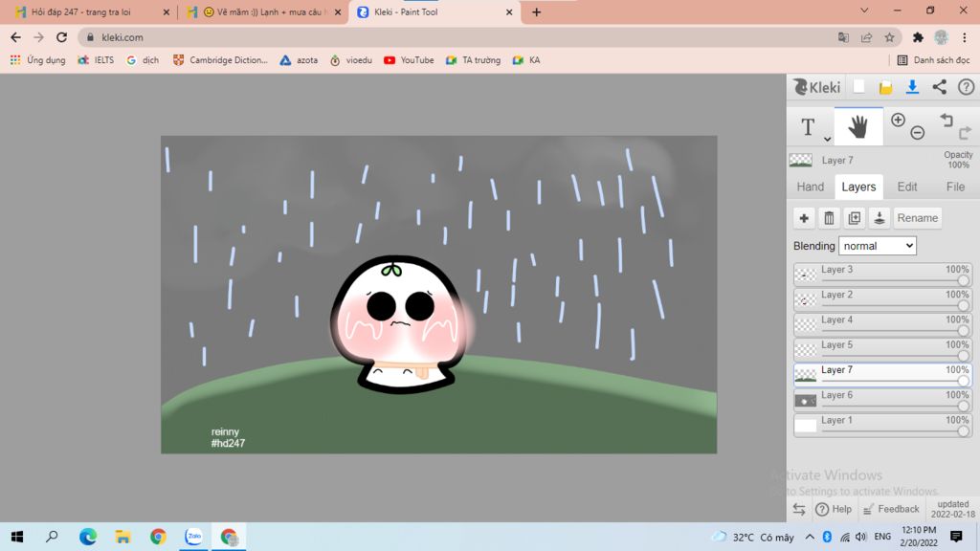Screen dimensions: 980x551
Task: Select Layer 1 in the layer list
Action: pos(882,425)
